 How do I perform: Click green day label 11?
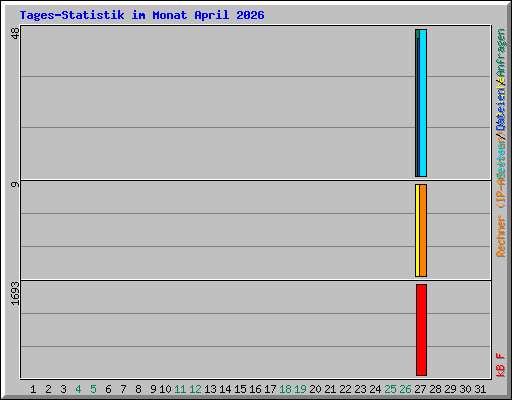180,389
